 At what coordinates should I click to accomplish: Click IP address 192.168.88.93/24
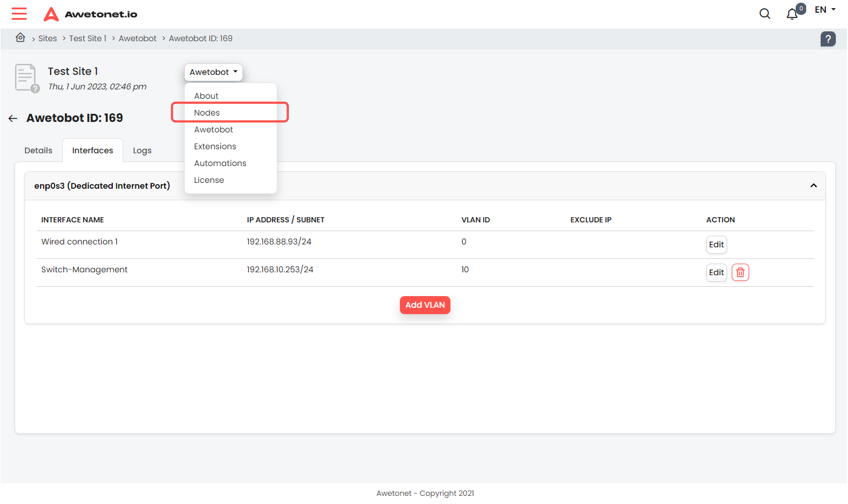[279, 242]
